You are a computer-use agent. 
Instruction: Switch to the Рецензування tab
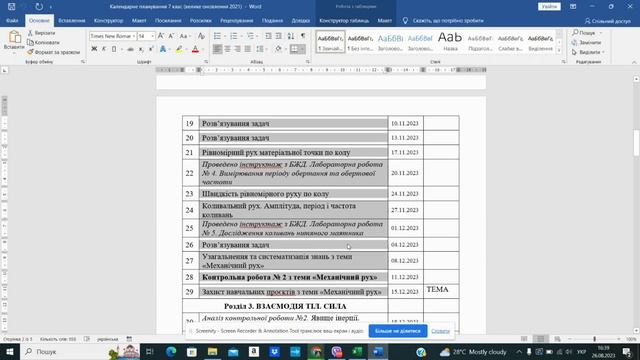coord(236,20)
